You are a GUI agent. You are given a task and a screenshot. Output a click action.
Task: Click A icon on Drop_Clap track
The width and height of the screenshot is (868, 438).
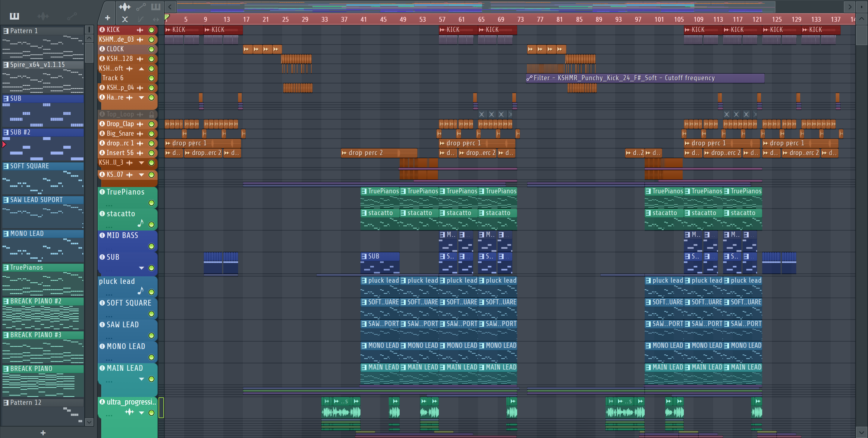[102, 124]
